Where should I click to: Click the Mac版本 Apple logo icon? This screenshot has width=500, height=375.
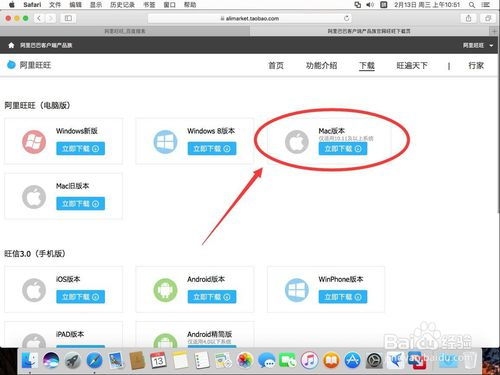(297, 142)
